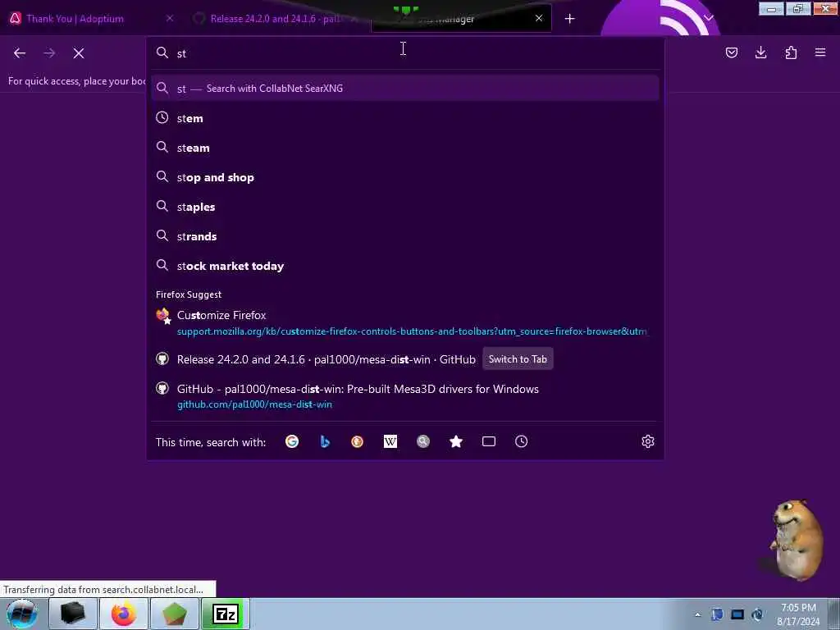840x630 pixels.
Task: Open a new tab with plus button
Action: (569, 19)
